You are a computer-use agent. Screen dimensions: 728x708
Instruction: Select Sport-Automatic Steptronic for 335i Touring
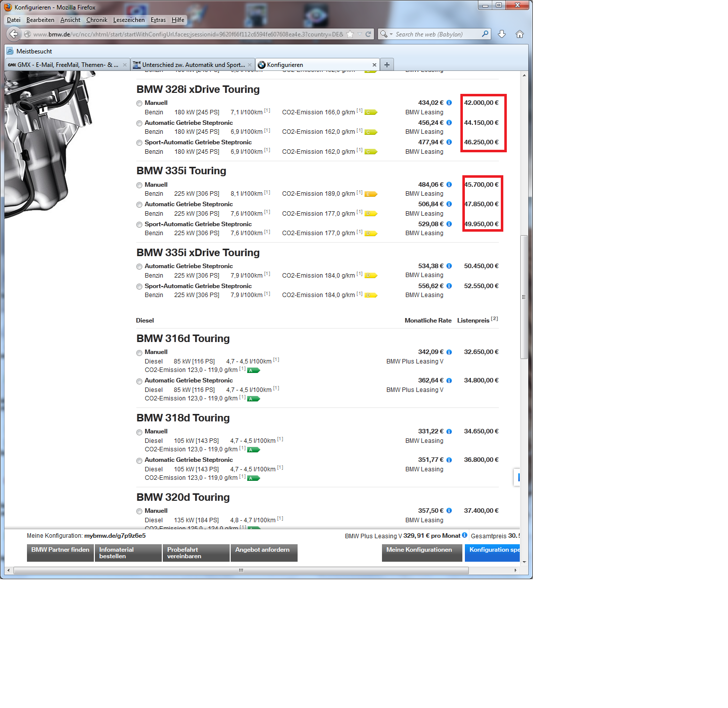click(139, 225)
